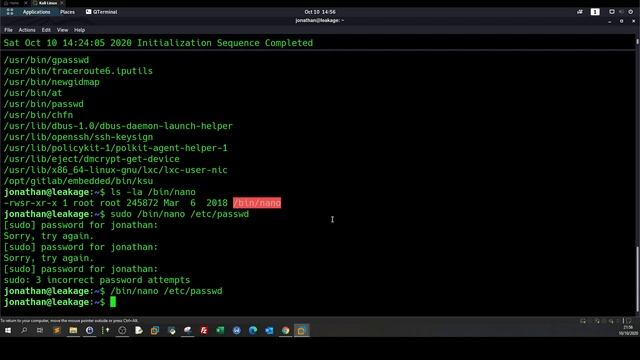Select the QTerminal panel task button
The image size is (640, 360).
click(102, 12)
